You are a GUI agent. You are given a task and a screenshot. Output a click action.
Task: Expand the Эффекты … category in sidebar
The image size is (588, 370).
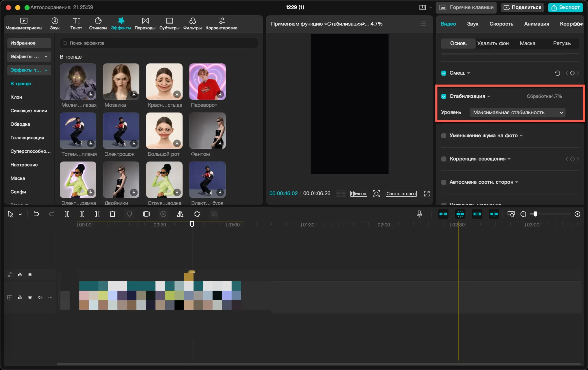(29, 56)
